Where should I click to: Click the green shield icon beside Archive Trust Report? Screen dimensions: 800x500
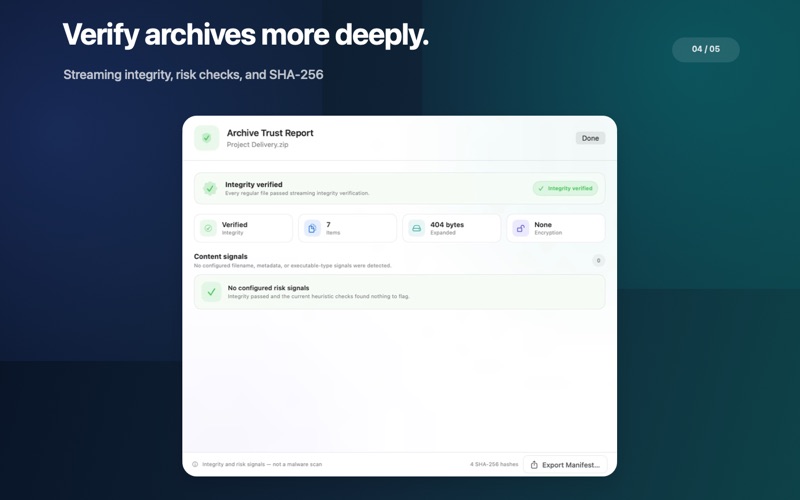207,138
